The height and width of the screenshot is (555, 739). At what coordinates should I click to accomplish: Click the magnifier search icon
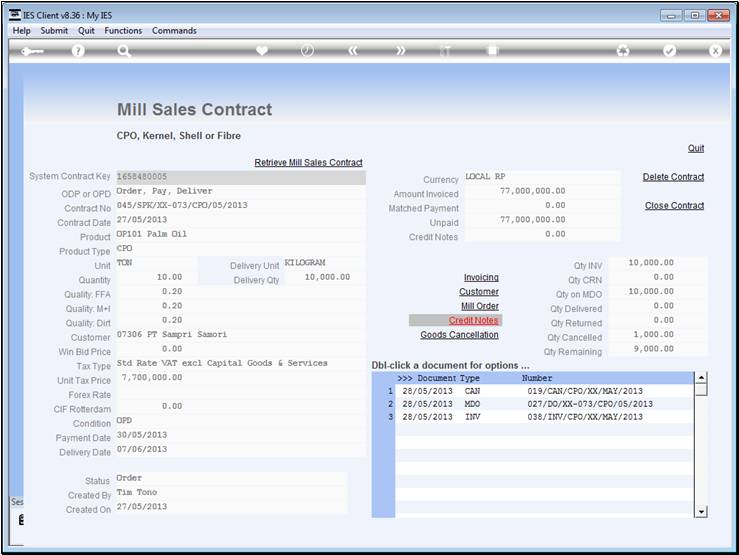click(124, 51)
